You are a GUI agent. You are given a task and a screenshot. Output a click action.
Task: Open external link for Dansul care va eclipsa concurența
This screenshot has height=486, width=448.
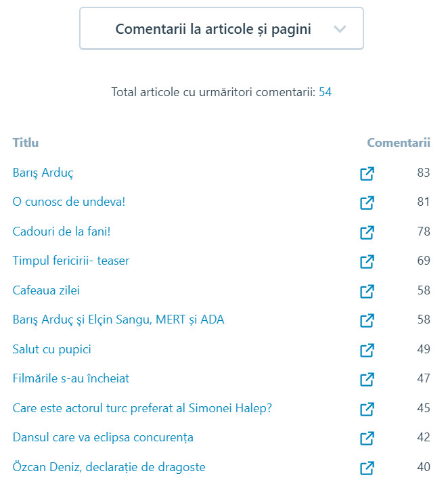(x=367, y=438)
